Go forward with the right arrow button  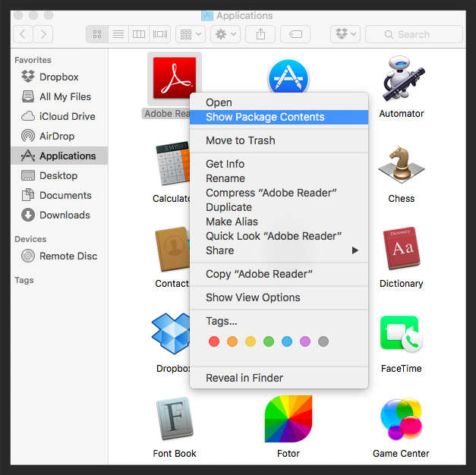(43, 34)
